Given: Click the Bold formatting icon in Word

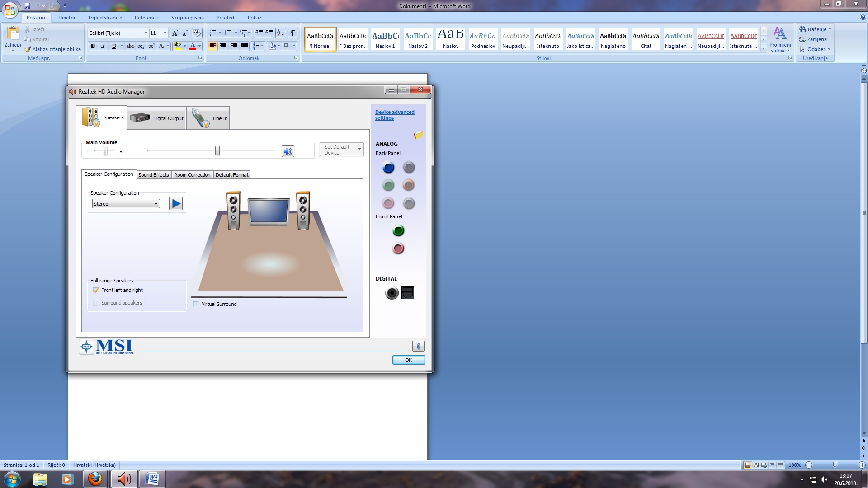Looking at the screenshot, I should click(93, 46).
